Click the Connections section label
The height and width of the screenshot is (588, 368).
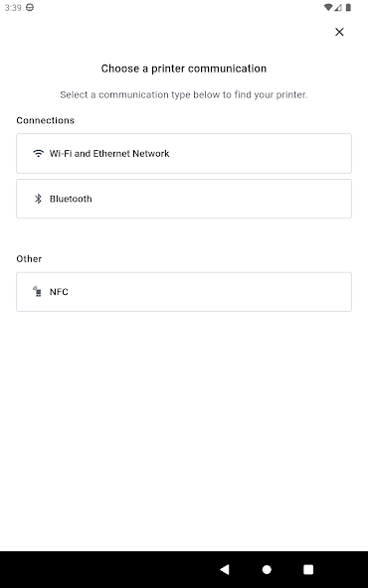(46, 120)
